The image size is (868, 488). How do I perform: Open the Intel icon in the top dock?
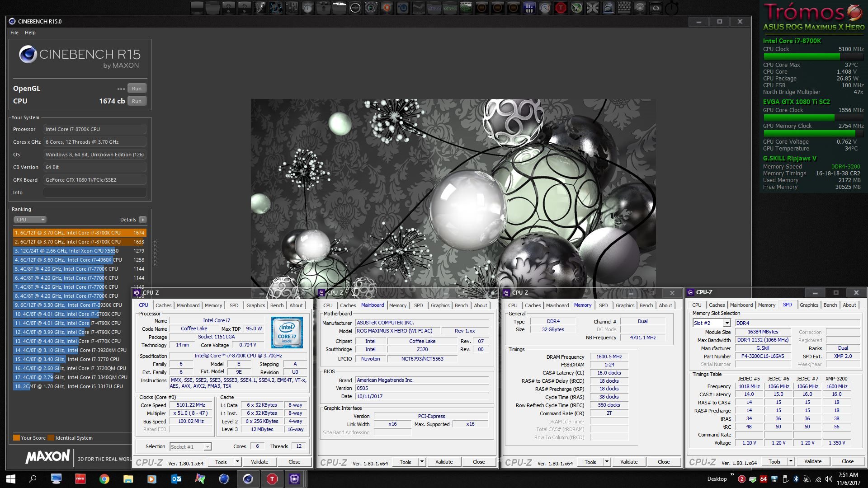(x=608, y=8)
